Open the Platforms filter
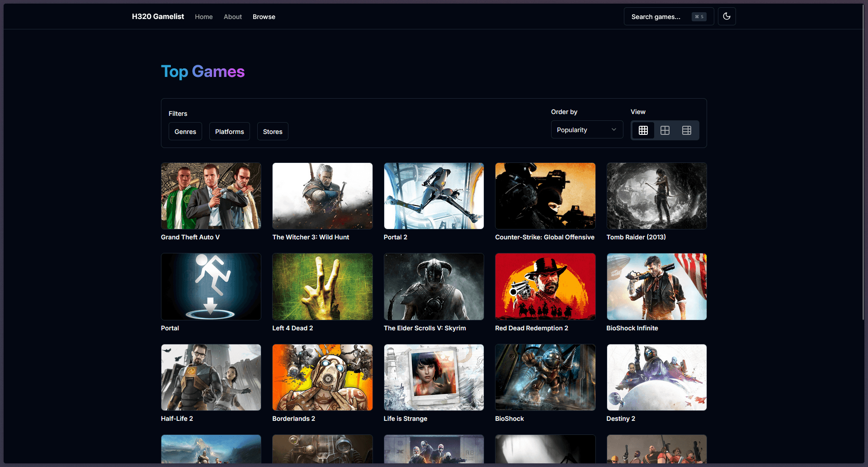This screenshot has width=868, height=467. [229, 131]
